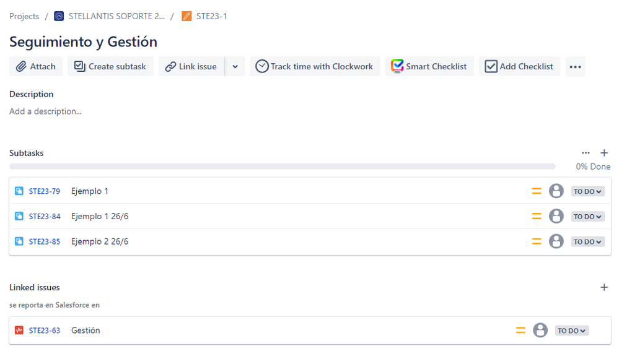Click the 'se reporta en Salesforce en' label

[55, 305]
